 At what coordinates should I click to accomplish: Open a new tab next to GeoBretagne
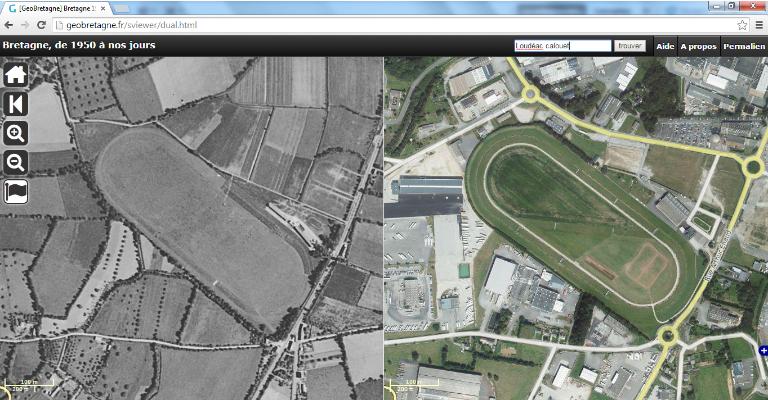pos(122,8)
